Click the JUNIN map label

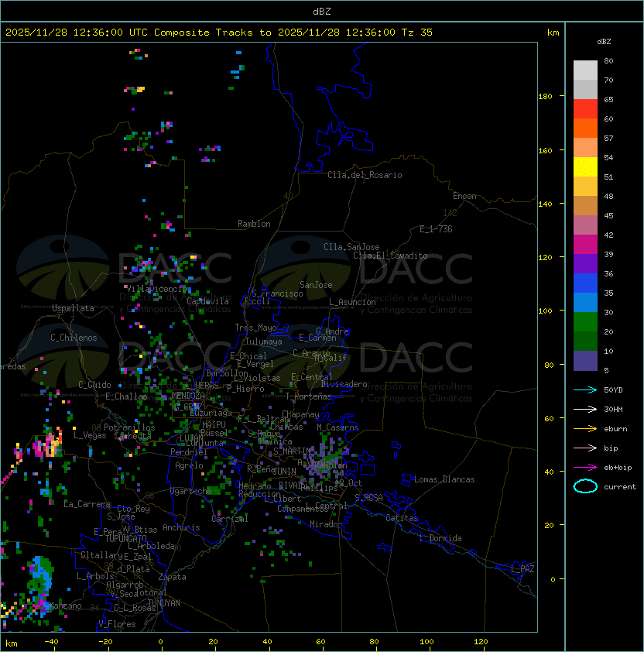[284, 471]
